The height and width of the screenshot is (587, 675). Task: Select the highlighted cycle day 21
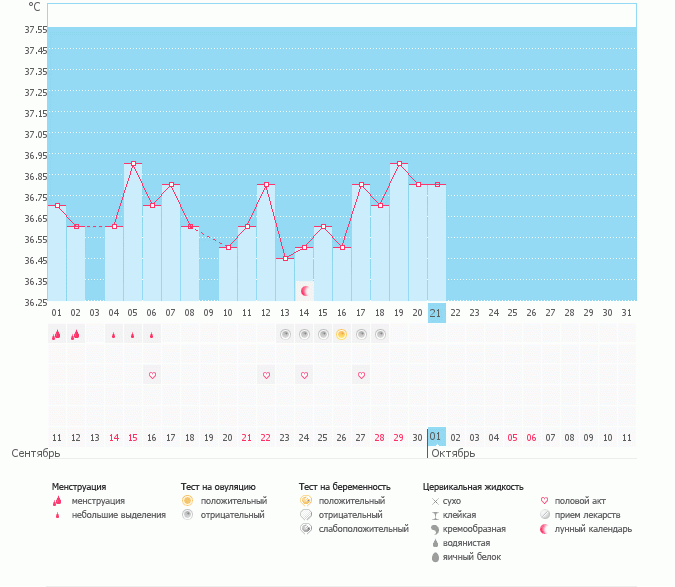pos(436,313)
